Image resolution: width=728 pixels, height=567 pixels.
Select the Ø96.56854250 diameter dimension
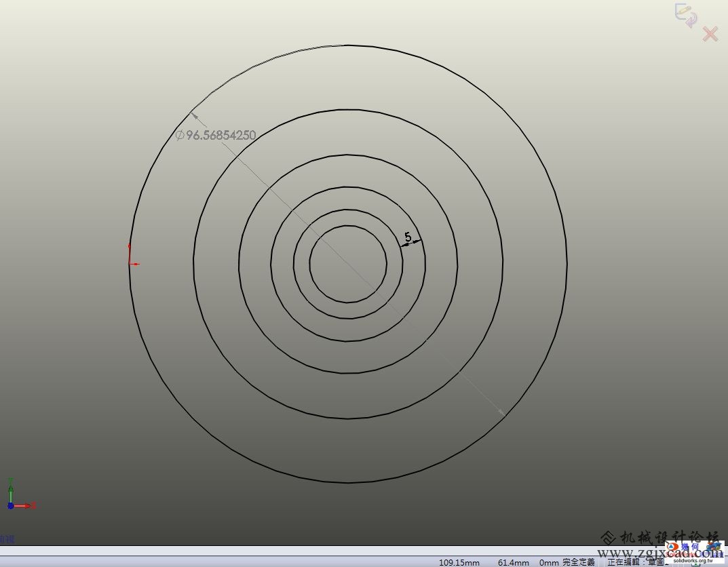coord(216,135)
